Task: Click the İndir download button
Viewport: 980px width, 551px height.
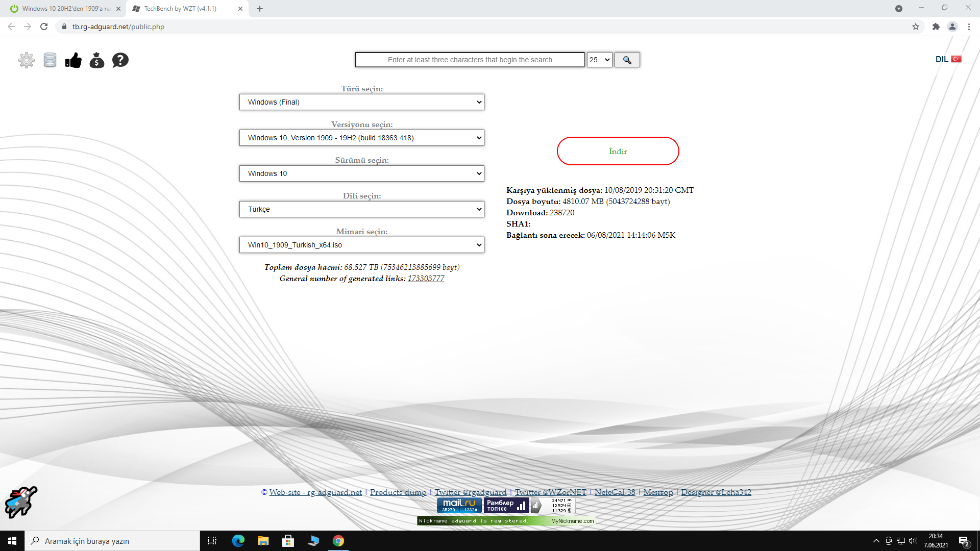Action: pos(618,151)
